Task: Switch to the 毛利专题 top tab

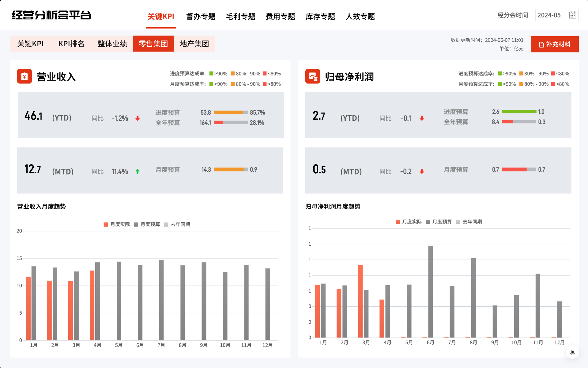Action: 240,17
